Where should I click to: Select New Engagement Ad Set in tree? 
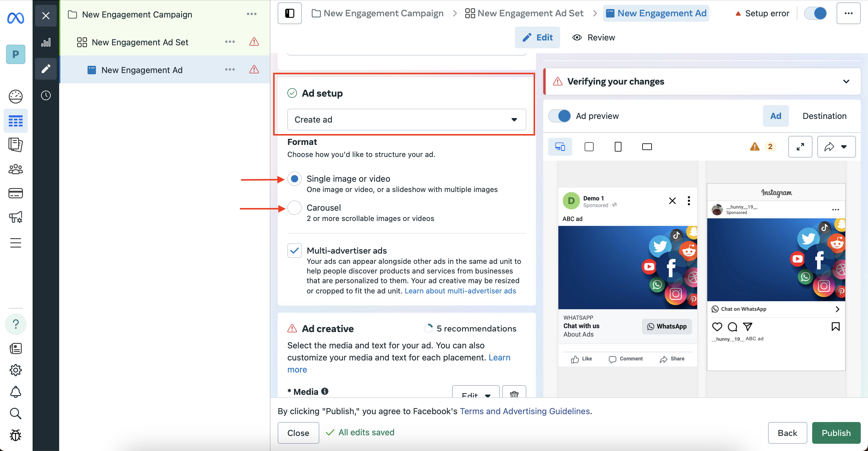[x=140, y=42]
